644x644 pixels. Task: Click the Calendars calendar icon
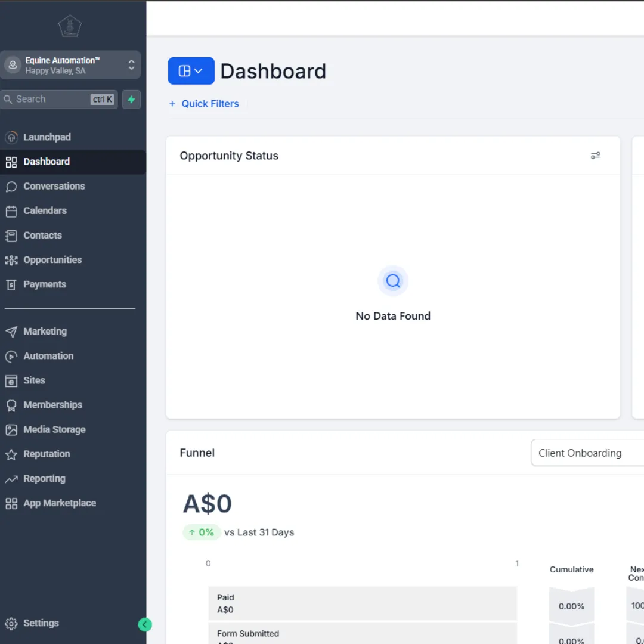click(11, 212)
